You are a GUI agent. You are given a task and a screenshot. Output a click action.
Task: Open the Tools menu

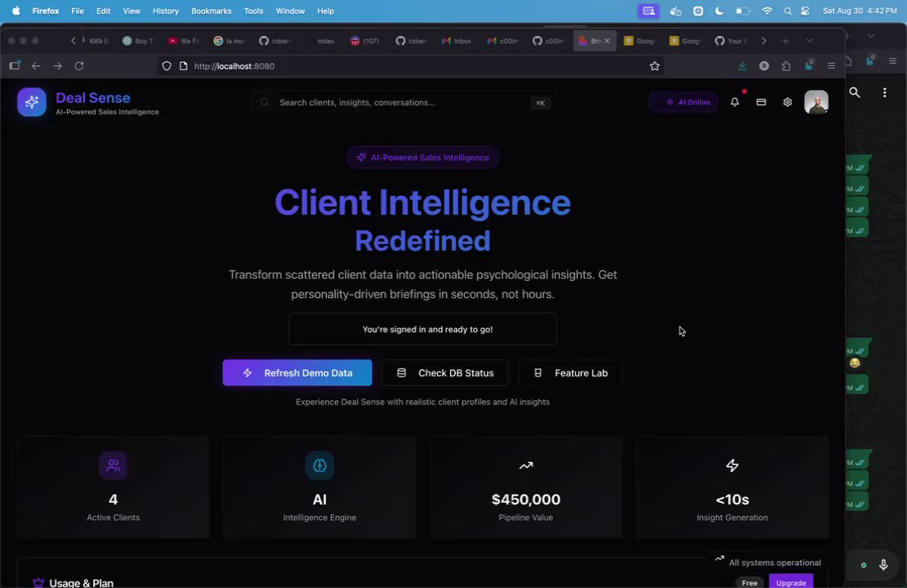253,11
